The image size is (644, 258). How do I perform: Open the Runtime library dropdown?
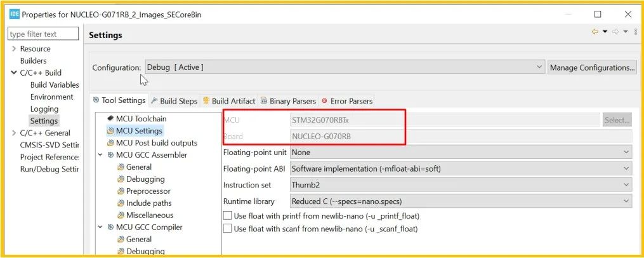click(x=461, y=201)
